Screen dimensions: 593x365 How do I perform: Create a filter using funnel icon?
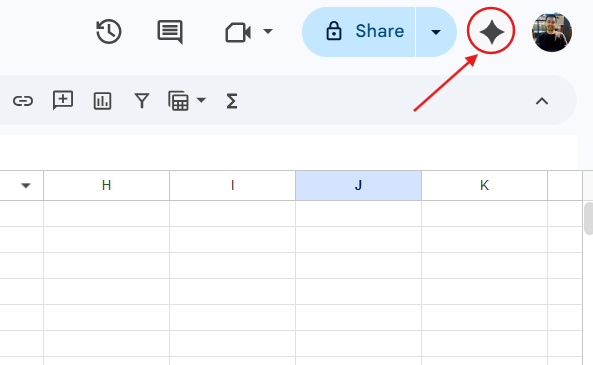(x=142, y=101)
